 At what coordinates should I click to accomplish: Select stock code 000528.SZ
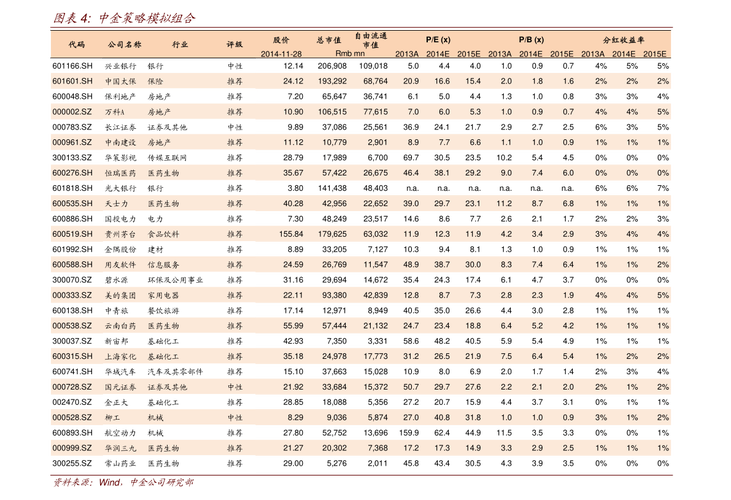(72, 418)
